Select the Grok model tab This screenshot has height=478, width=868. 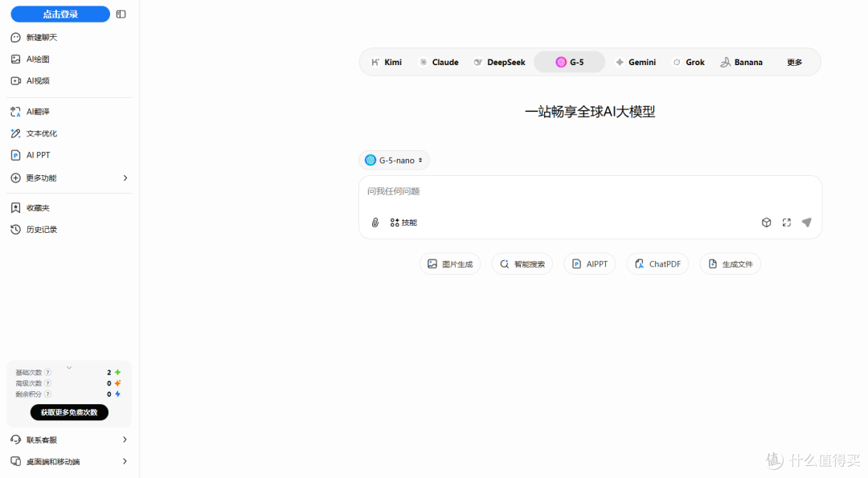point(689,62)
